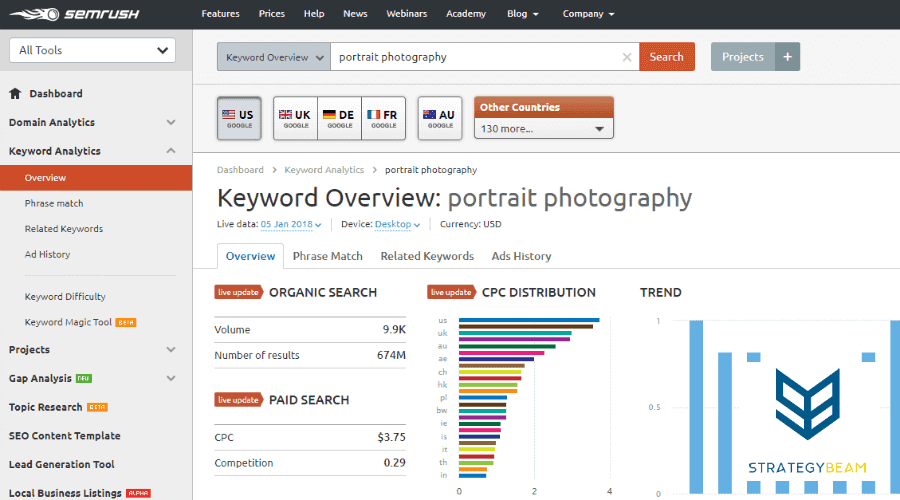This screenshot has height=500, width=900.
Task: Switch to the Related Keywords tab
Action: tap(427, 256)
